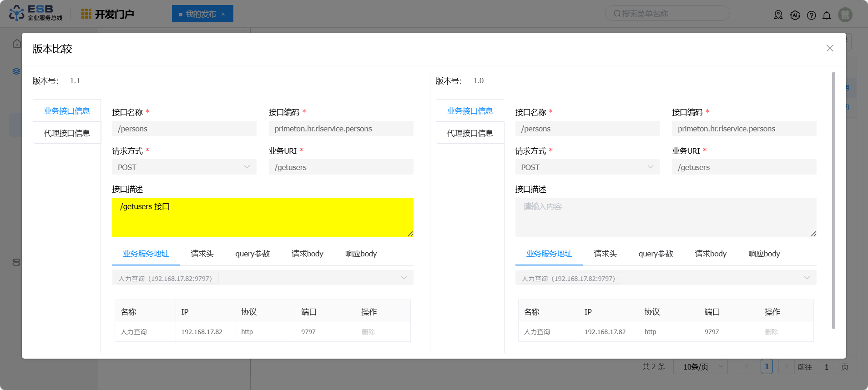The width and height of the screenshot is (868, 390).
Task: Close the 版本比较 dialog
Action: pos(830,48)
